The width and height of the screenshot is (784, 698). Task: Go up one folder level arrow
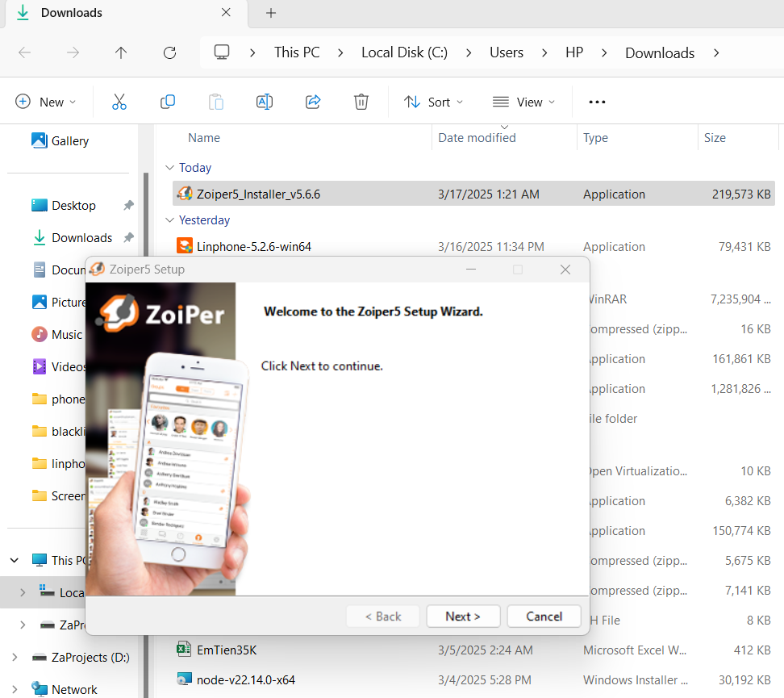[x=121, y=52]
